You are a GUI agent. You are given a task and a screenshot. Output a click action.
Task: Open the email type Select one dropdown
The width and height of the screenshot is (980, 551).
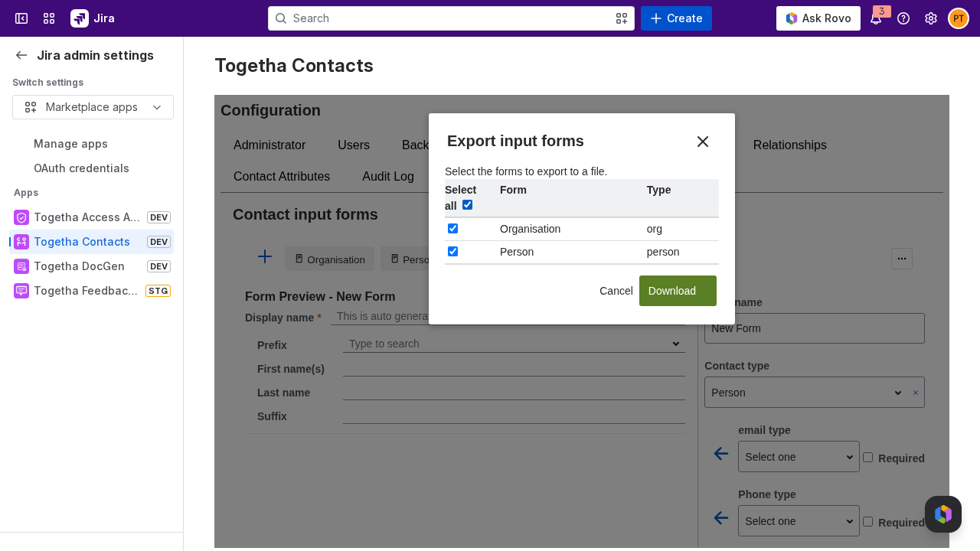799,457
